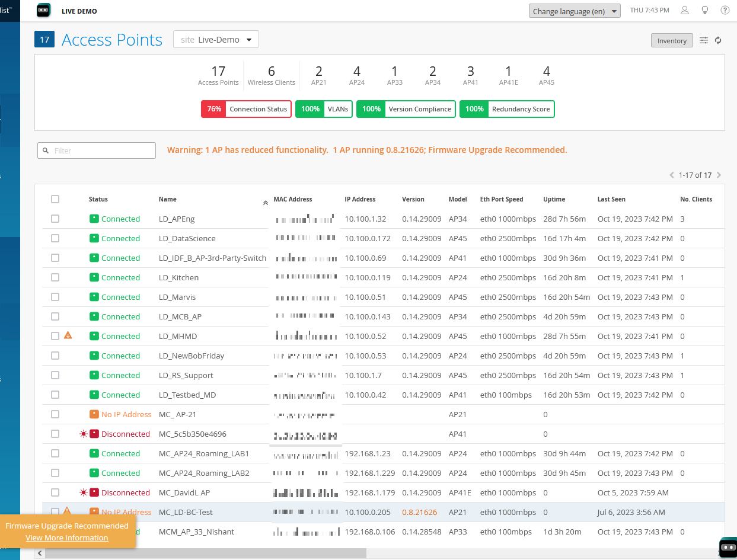Open the user account icon
Screen dimensions: 737x560
pyautogui.click(x=685, y=11)
